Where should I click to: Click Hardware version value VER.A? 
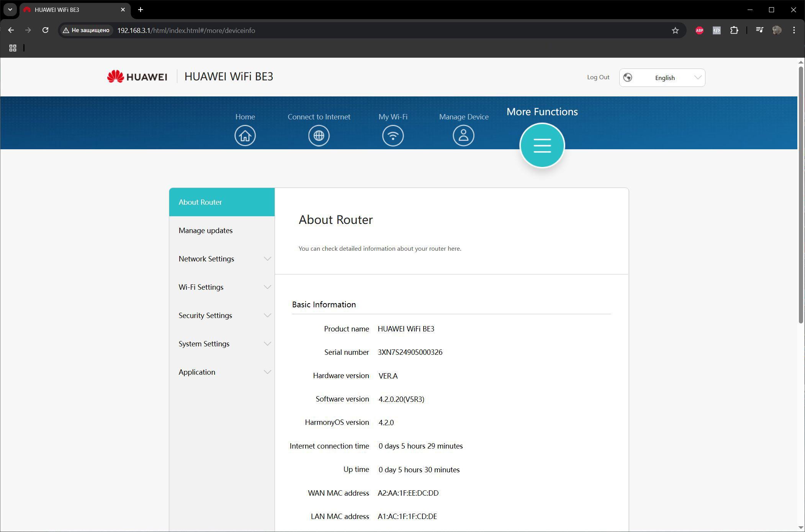point(388,376)
